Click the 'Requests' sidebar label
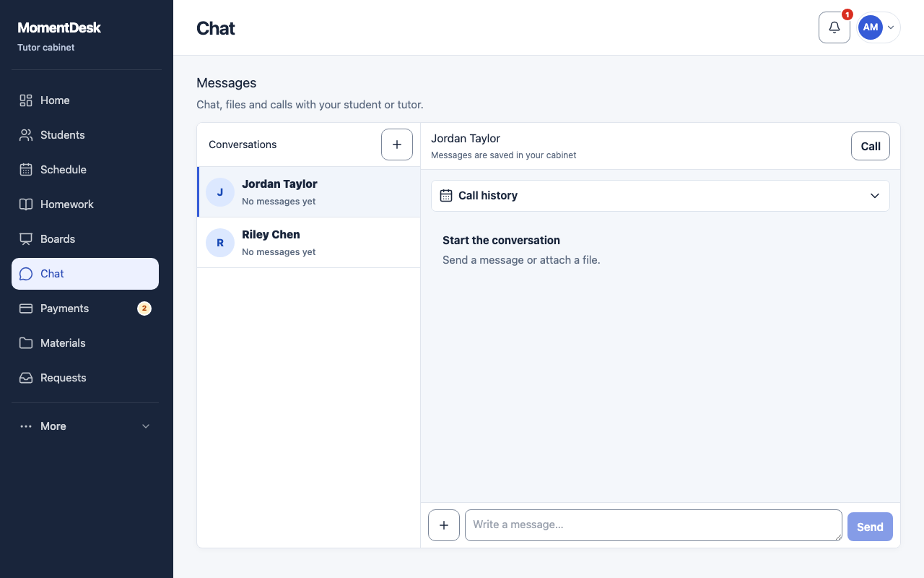Screen dimensions: 924x578 64,378
